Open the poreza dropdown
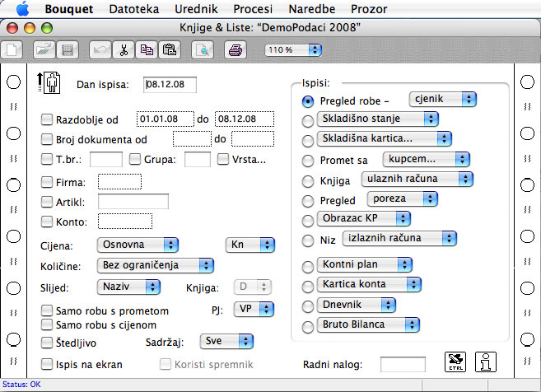 [x=403, y=199]
